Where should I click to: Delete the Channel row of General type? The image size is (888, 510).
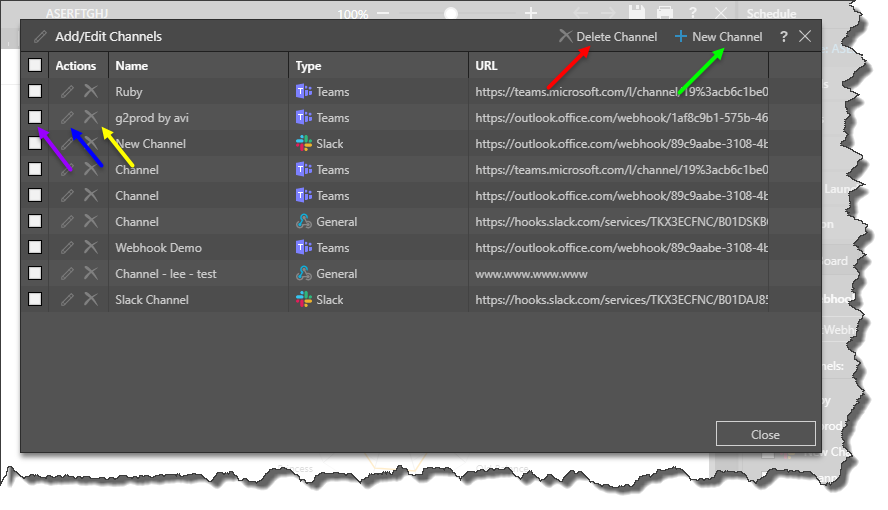point(91,221)
